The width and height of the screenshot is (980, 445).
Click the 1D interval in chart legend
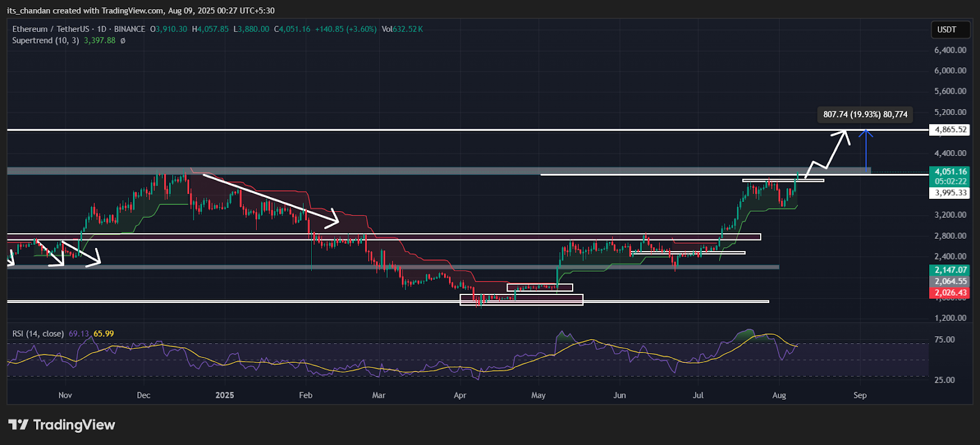[102, 29]
